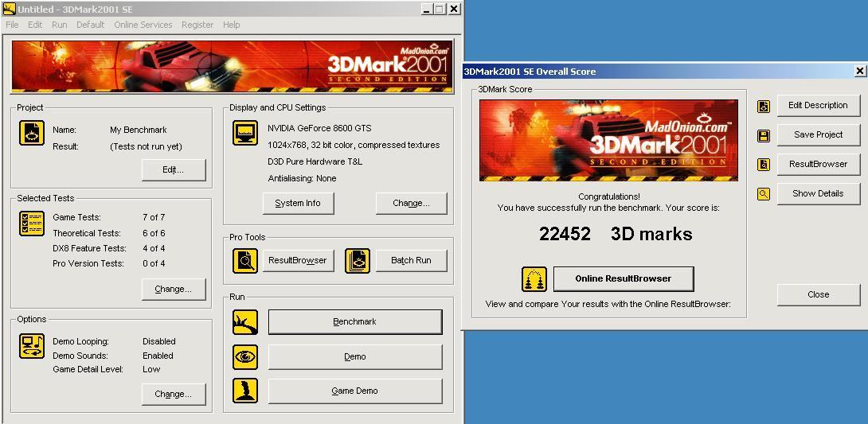Click the icon beside Edit Description
This screenshot has width=868, height=424.
[764, 106]
